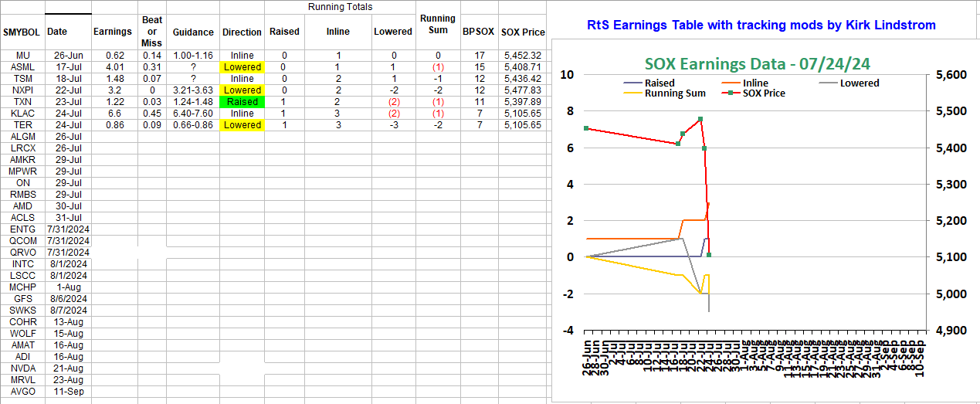Screen dimensions: 980x404
Task: Select the yellow Lowered cell for ASML
Action: (242, 67)
